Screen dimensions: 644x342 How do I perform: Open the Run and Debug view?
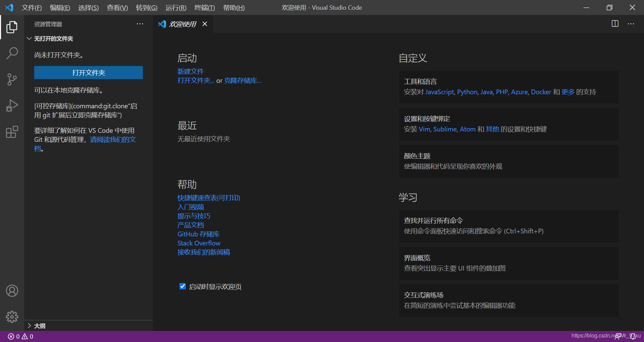(12, 106)
